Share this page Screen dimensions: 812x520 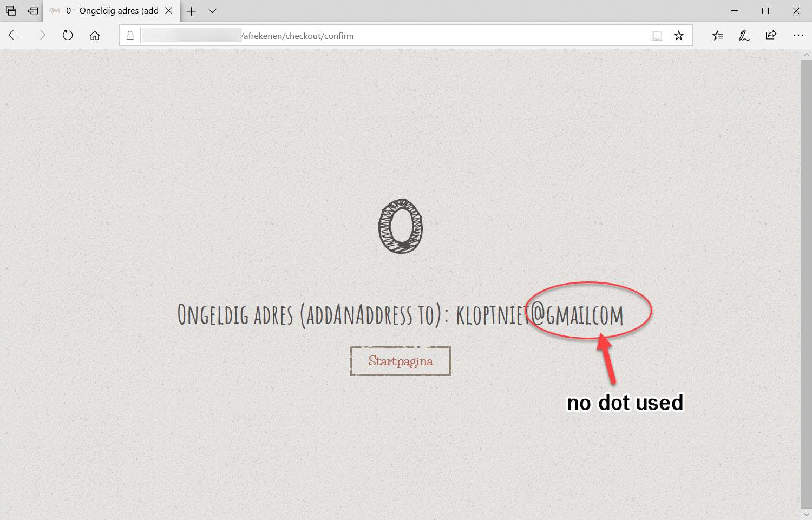click(771, 36)
